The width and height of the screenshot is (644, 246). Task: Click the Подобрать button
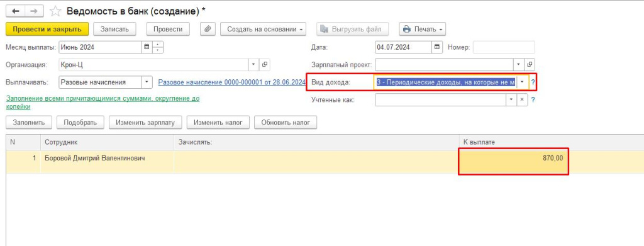point(80,123)
